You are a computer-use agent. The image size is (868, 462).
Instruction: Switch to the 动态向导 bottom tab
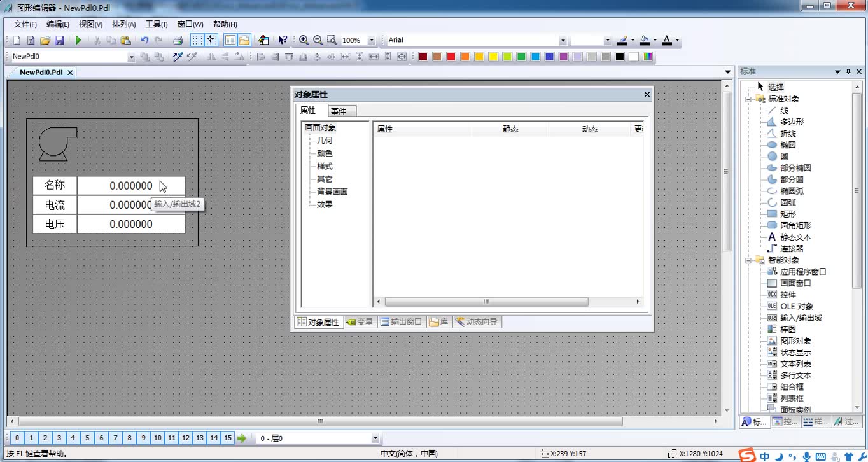(477, 322)
